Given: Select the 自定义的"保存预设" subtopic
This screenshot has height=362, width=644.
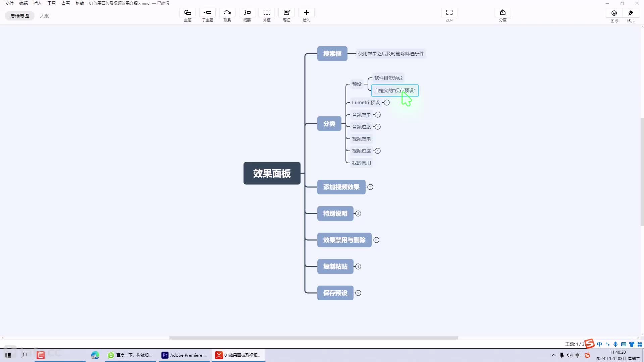Looking at the screenshot, I should [x=395, y=90].
